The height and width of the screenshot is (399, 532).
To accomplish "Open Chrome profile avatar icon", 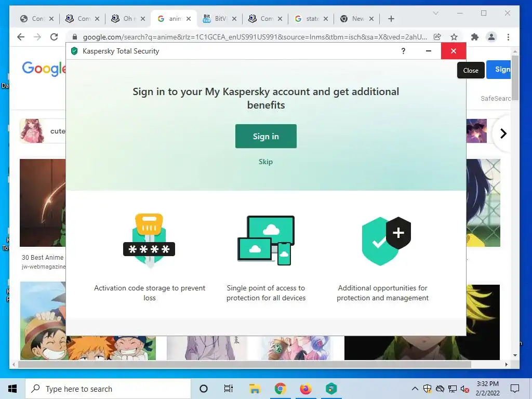I will (x=491, y=37).
